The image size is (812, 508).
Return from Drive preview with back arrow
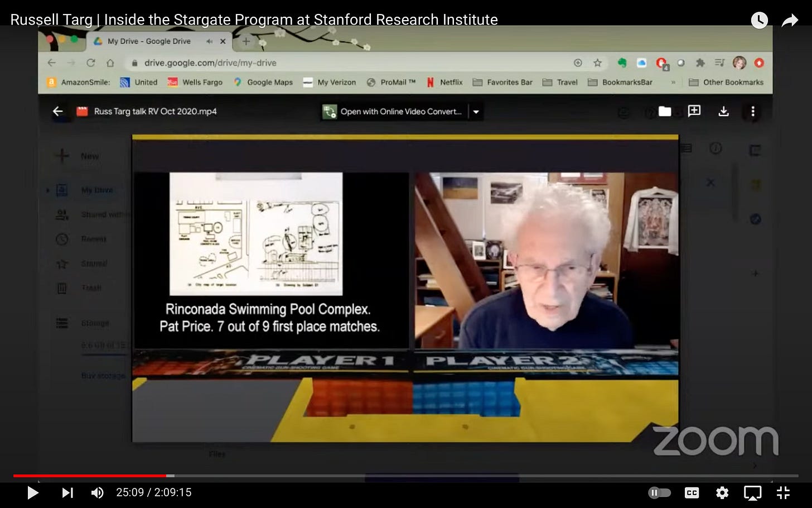coord(57,111)
